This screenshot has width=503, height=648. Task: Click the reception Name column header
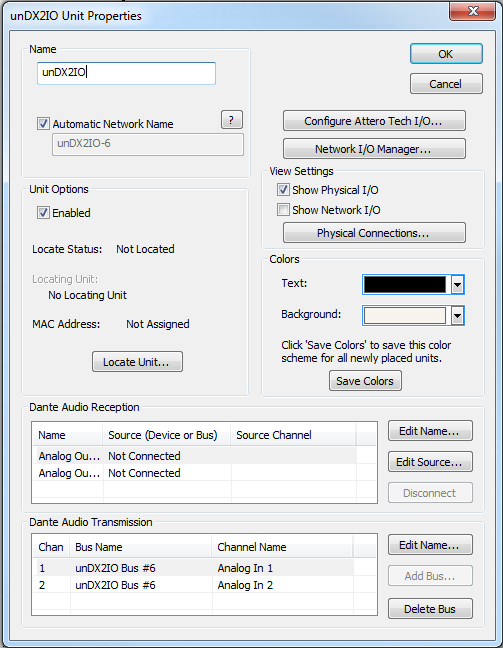68,435
